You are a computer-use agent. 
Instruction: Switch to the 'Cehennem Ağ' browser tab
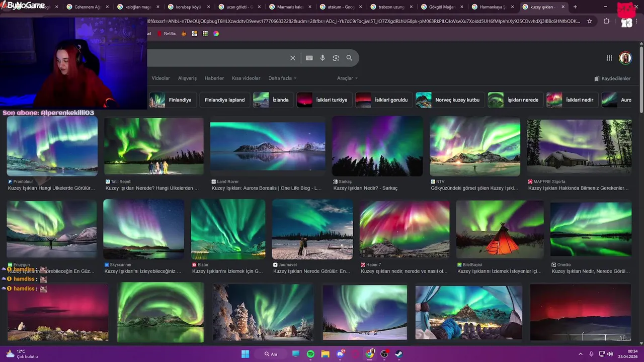point(87,7)
